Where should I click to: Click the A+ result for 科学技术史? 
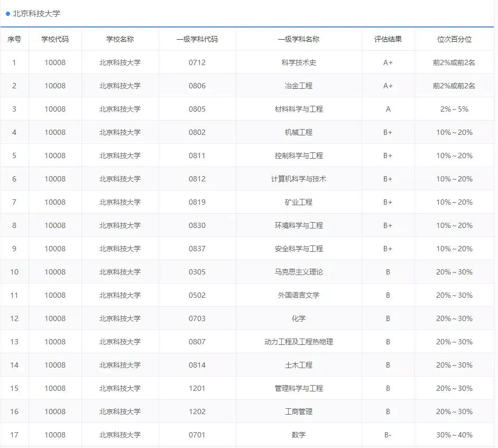tap(388, 62)
